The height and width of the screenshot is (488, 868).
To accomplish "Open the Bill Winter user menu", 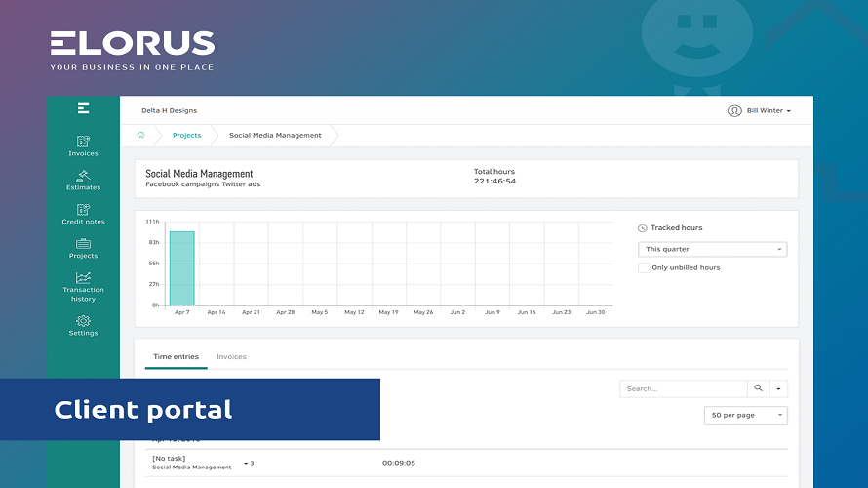I will pyautogui.click(x=760, y=111).
